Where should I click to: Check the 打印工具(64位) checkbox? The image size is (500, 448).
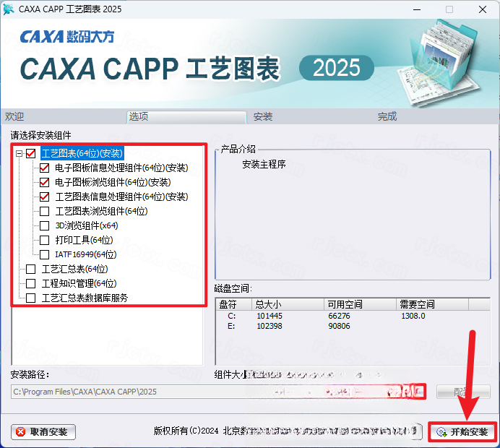44,240
